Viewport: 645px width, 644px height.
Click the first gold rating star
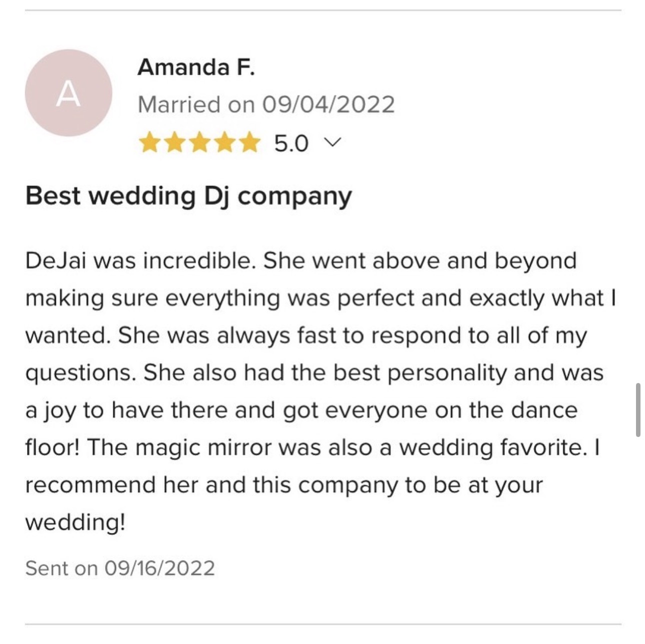pyautogui.click(x=149, y=144)
